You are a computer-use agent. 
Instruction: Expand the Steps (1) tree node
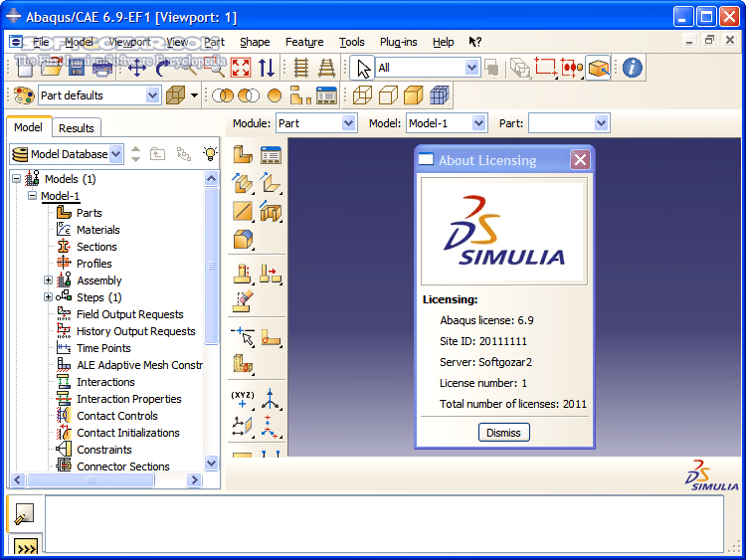click(x=48, y=296)
